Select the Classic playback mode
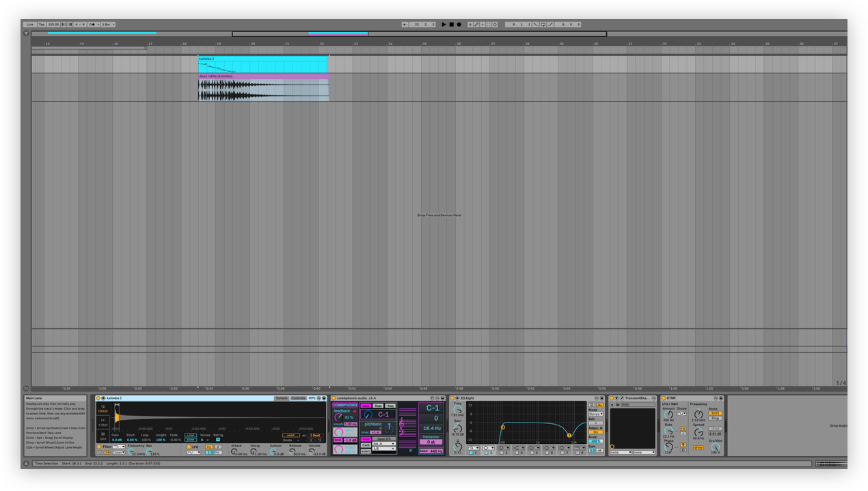Viewport: 868px width, 491px height. tap(103, 408)
